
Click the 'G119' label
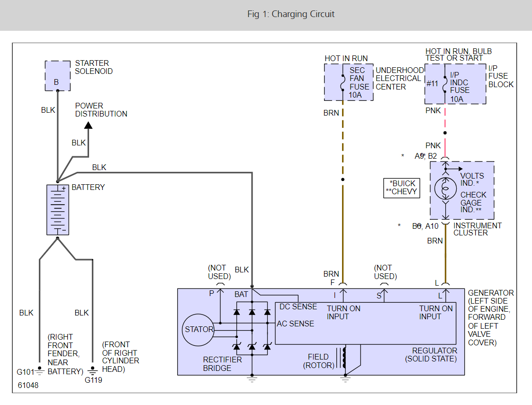(x=93, y=380)
